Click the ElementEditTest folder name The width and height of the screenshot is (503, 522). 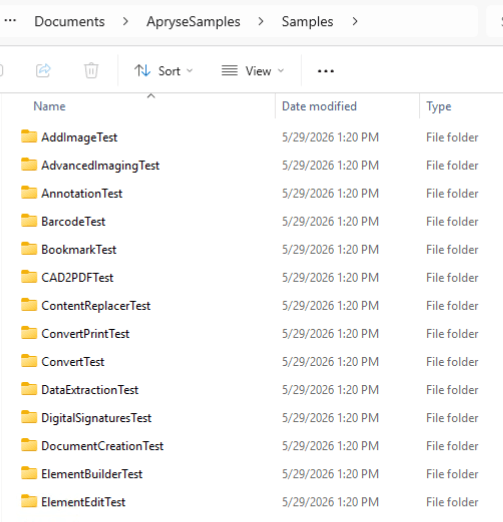[83, 502]
